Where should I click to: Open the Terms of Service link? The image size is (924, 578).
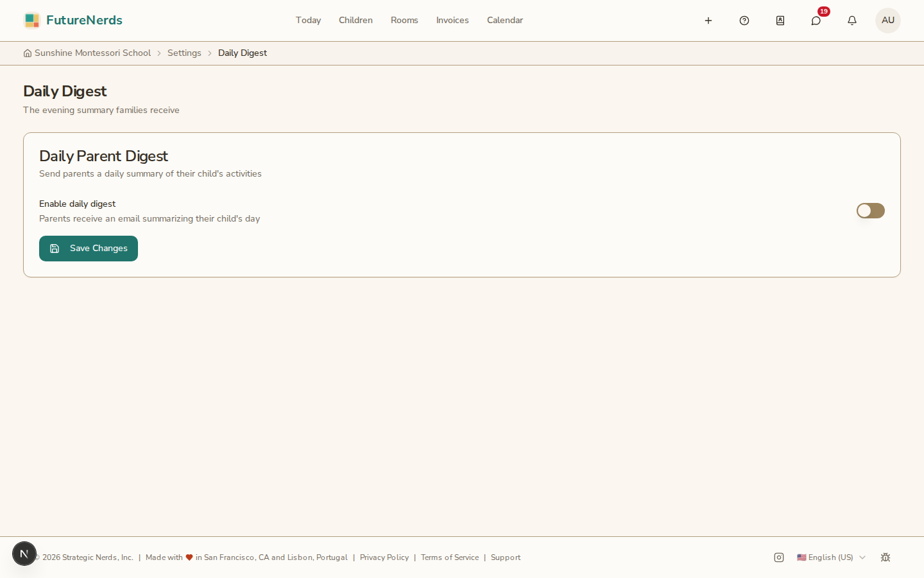pyautogui.click(x=450, y=557)
